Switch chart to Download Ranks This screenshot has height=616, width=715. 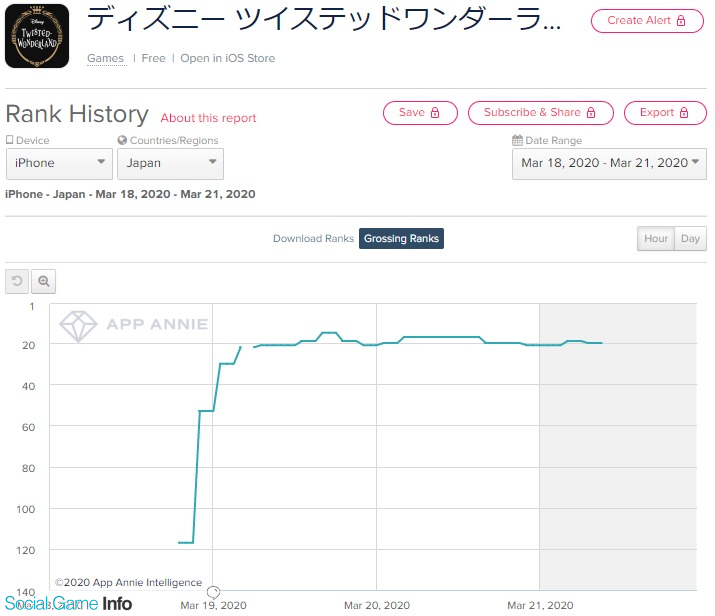coord(313,238)
